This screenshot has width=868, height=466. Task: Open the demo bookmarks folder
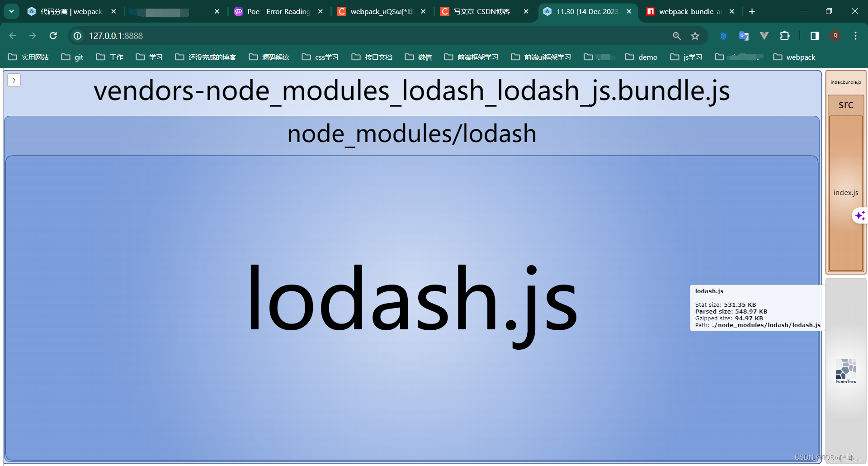tap(641, 57)
